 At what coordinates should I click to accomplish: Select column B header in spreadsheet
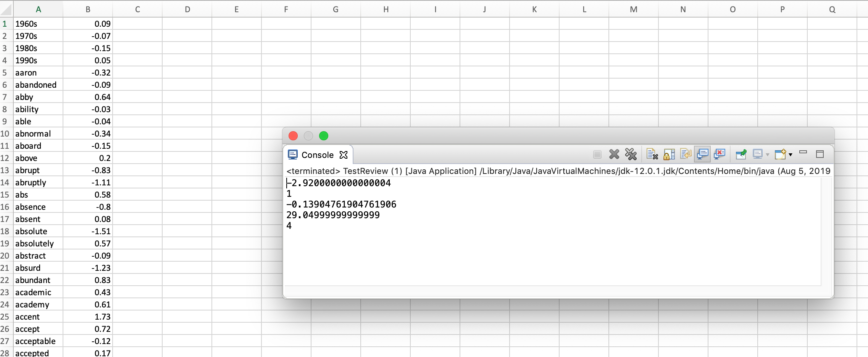(x=88, y=10)
